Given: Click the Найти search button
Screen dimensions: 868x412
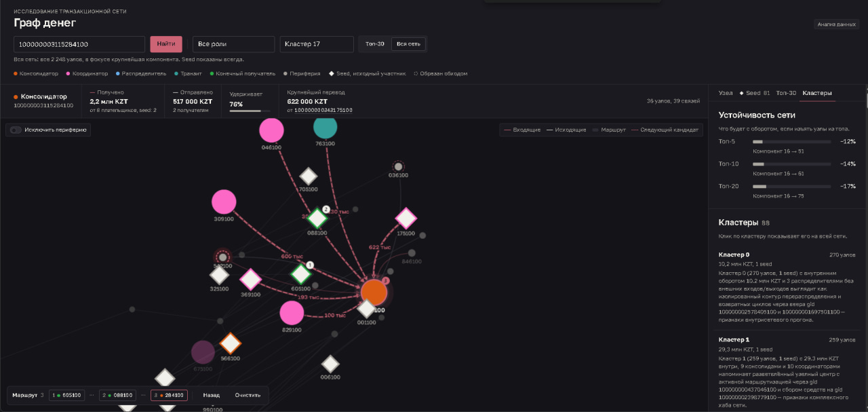Looking at the screenshot, I should click(x=166, y=44).
